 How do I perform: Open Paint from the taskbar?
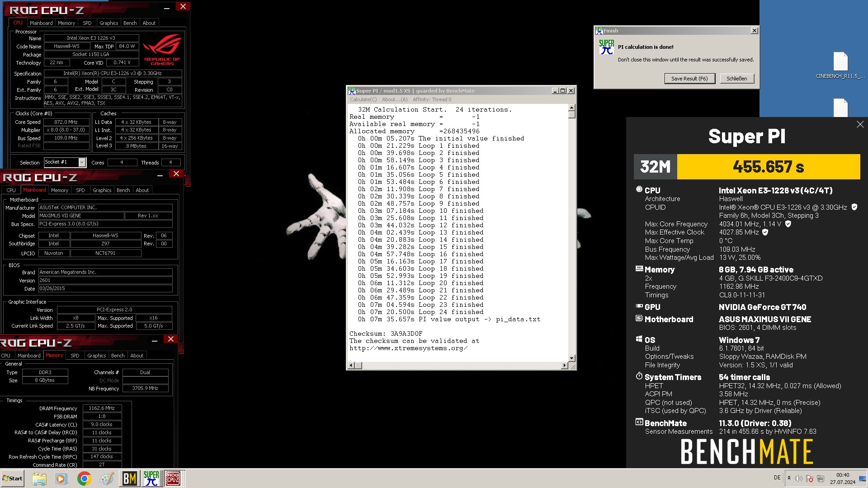pyautogui.click(x=107, y=479)
